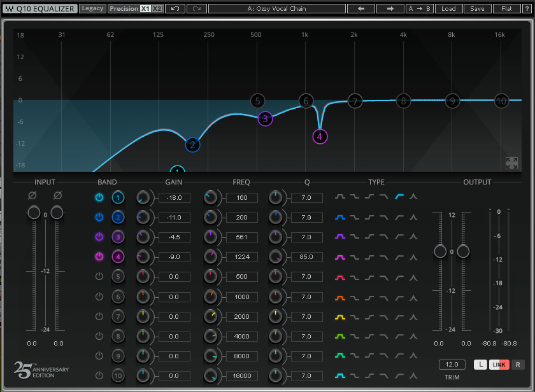The height and width of the screenshot is (392, 535).
Task: Click the right output fader handle
Action: [x=463, y=251]
